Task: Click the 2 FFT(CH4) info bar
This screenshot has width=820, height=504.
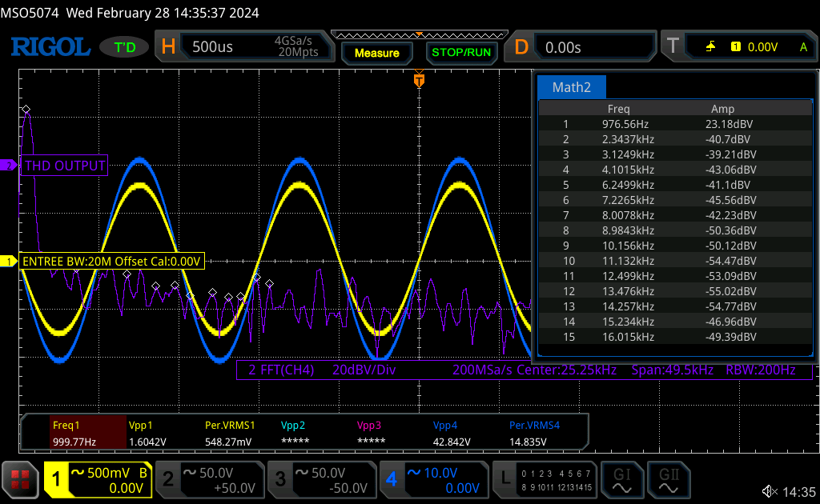Action: 525,370
